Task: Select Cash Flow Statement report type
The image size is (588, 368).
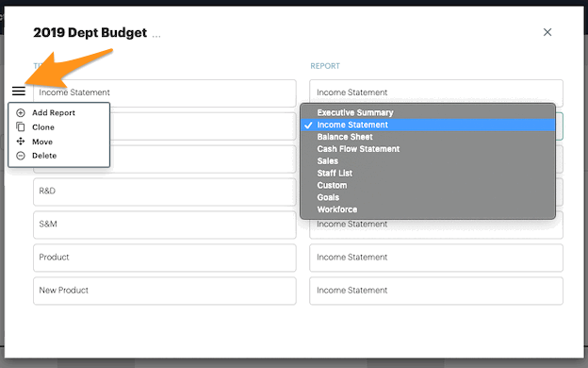Action: pyautogui.click(x=428, y=149)
